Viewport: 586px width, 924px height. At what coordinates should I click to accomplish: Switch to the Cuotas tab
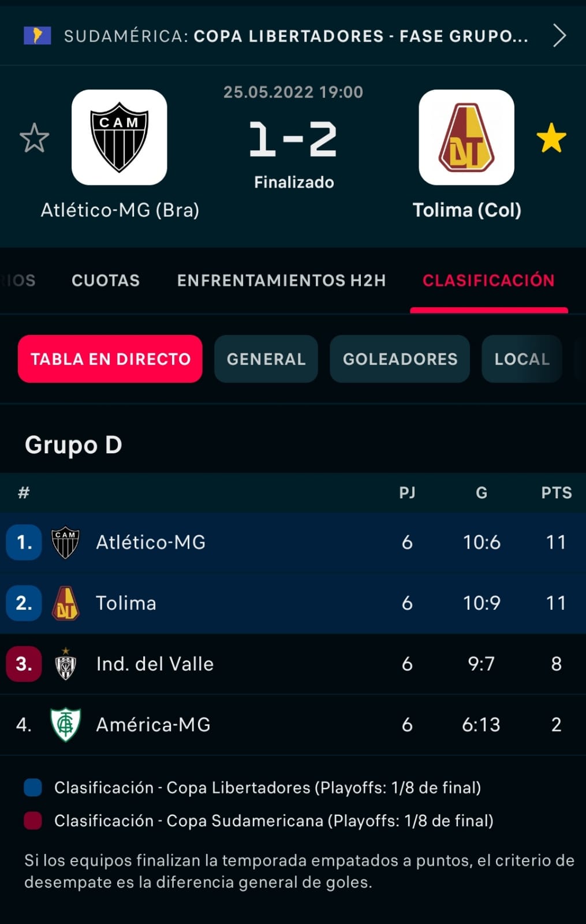tap(106, 281)
